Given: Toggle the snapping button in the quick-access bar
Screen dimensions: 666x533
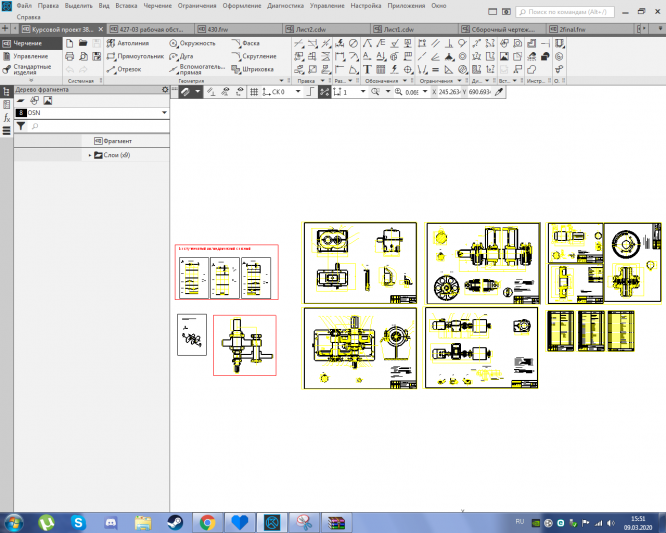Looking at the screenshot, I should pos(325,91).
